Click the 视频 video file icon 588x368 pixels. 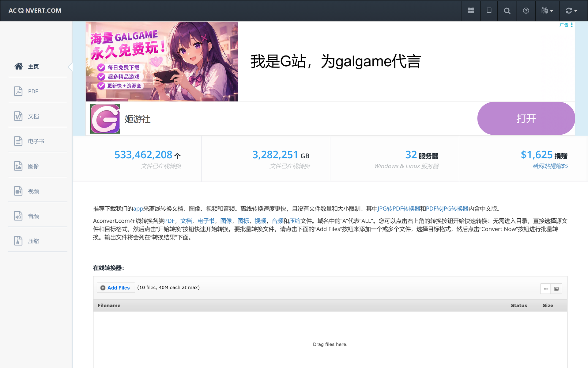tap(18, 191)
